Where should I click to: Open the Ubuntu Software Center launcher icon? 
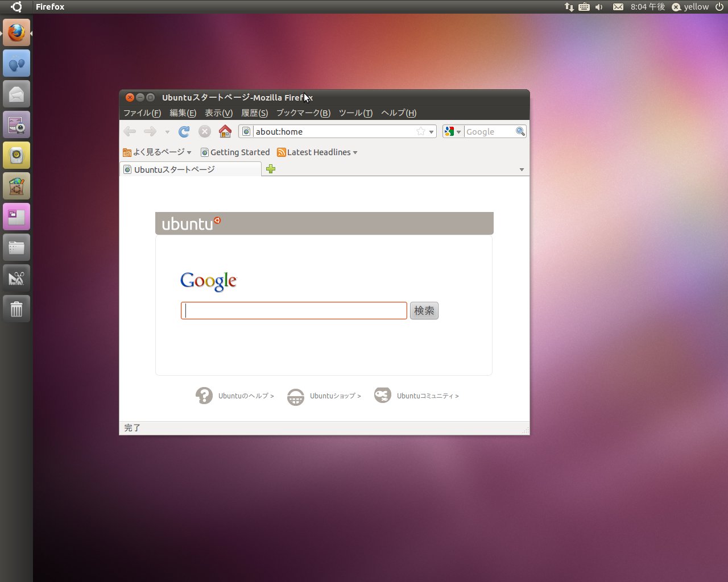[x=16, y=186]
